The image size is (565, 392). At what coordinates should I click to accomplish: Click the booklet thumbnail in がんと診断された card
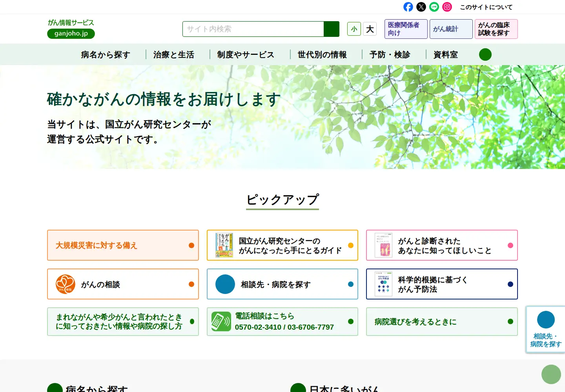tap(383, 245)
